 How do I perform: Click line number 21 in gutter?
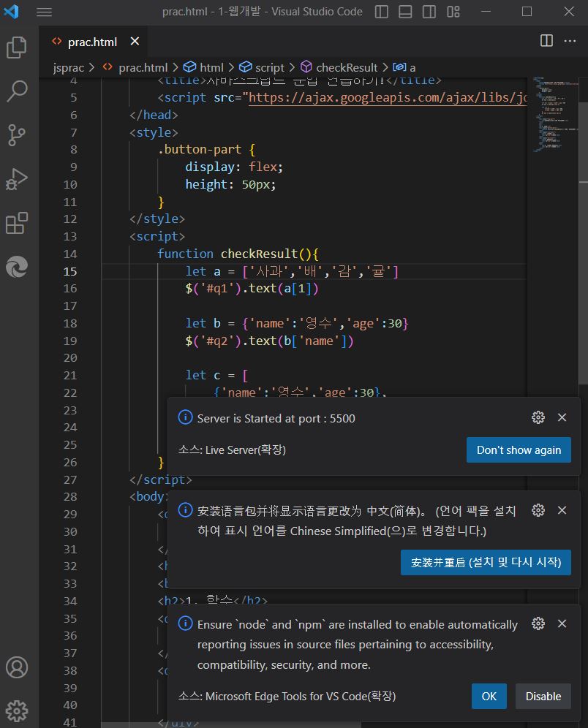(x=70, y=375)
